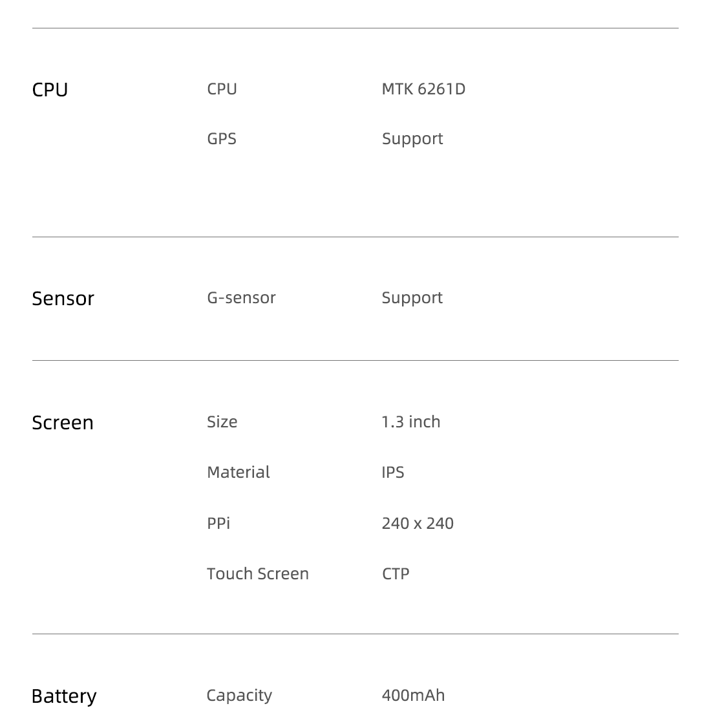Select the PPi label
The image size is (711, 728).
(x=218, y=523)
